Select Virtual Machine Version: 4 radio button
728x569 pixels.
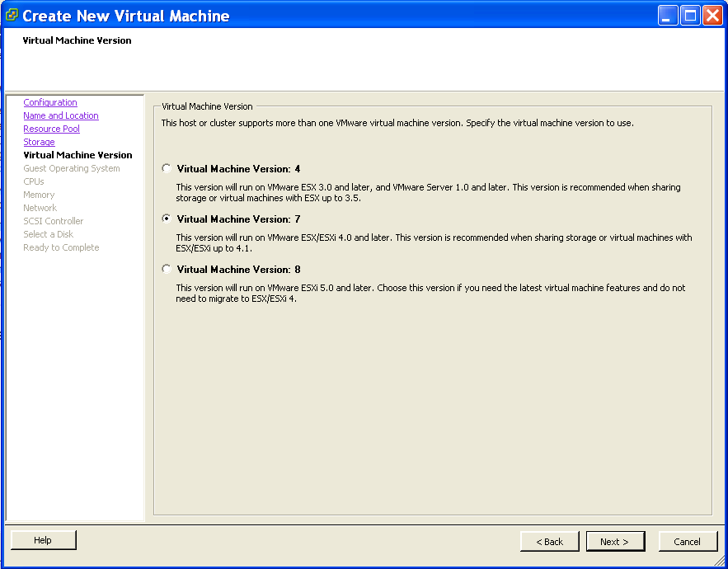[167, 168]
